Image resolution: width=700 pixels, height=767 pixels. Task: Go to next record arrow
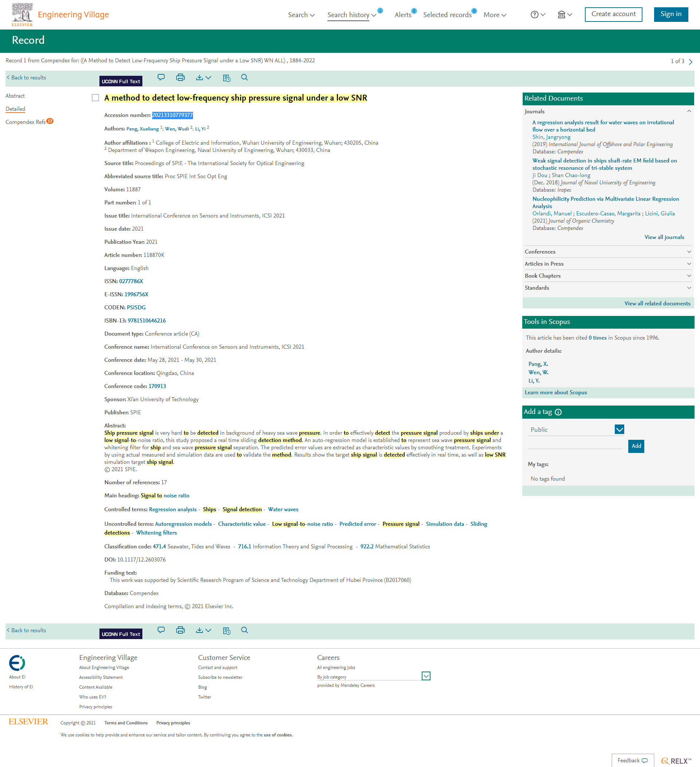pyautogui.click(x=691, y=62)
